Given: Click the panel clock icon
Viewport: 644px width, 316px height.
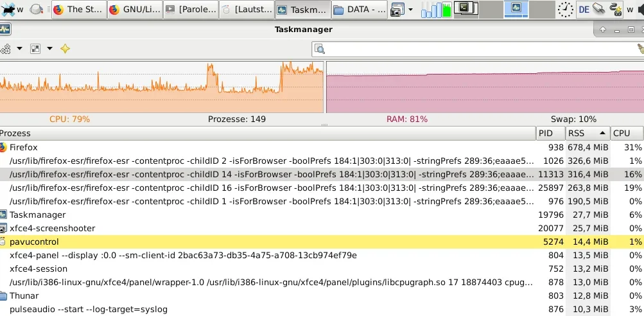Looking at the screenshot, I should pos(565,10).
